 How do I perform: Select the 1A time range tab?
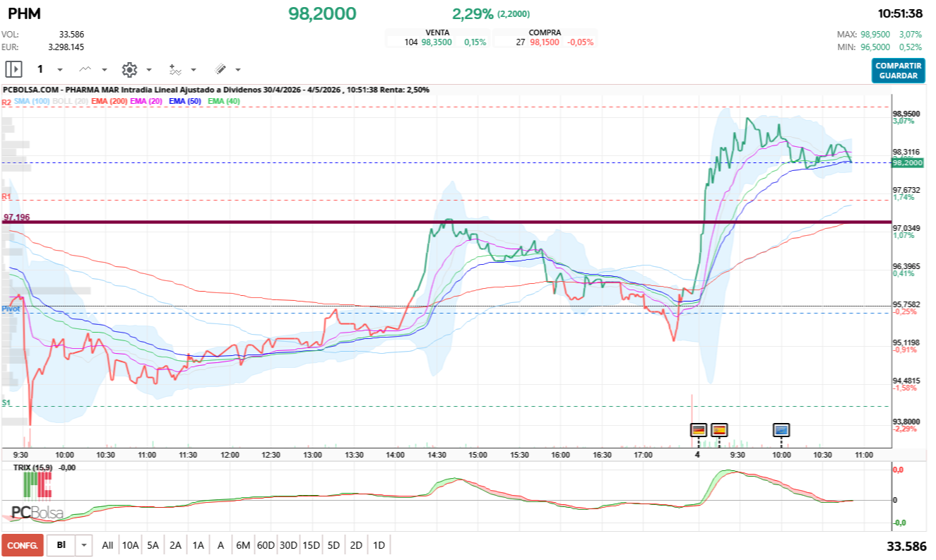(x=199, y=545)
